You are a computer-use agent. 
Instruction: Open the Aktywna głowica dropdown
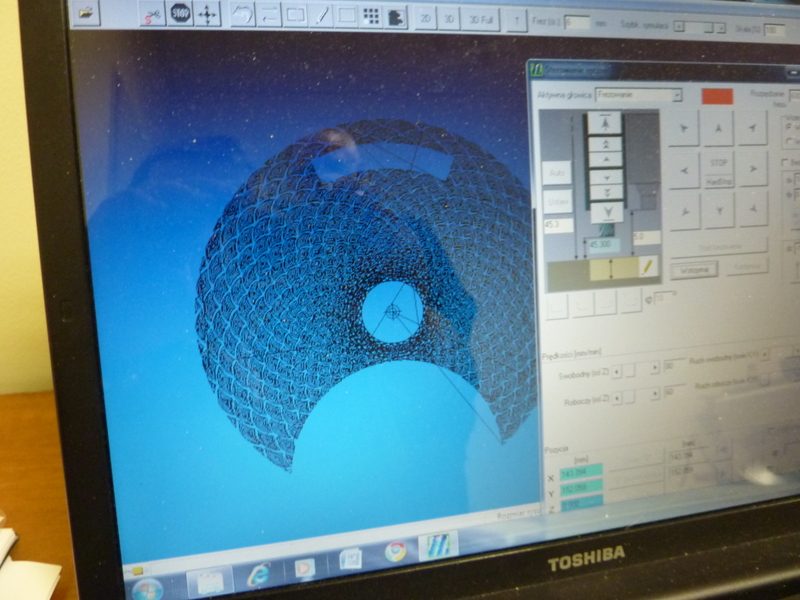point(676,95)
